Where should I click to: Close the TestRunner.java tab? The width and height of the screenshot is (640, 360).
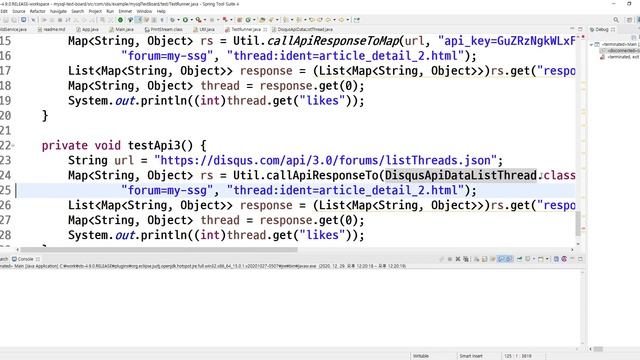pos(265,29)
